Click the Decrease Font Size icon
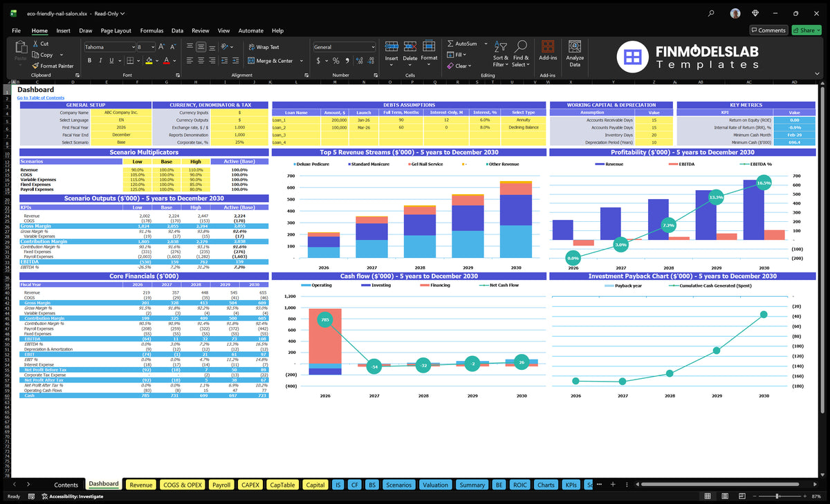This screenshot has height=504, width=830. pos(173,47)
